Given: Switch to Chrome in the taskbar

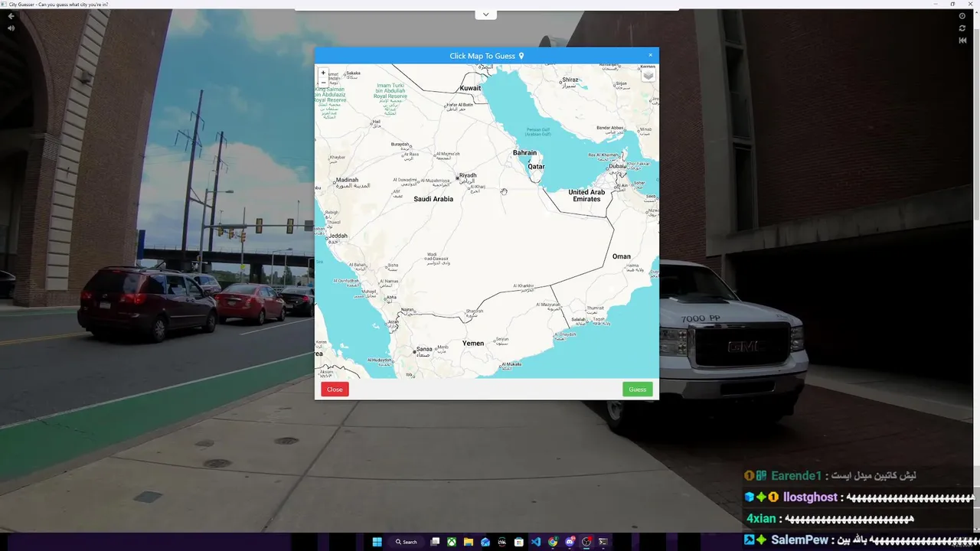Looking at the screenshot, I should pos(553,542).
